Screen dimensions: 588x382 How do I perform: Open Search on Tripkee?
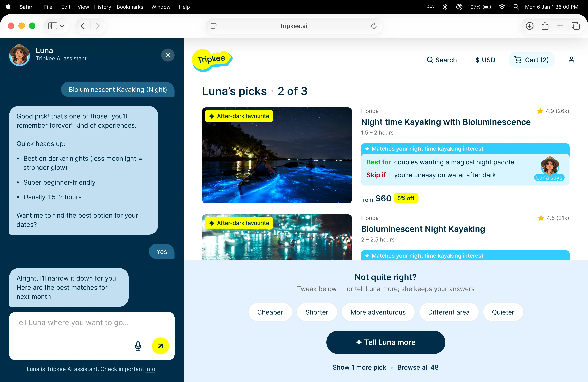pos(441,60)
